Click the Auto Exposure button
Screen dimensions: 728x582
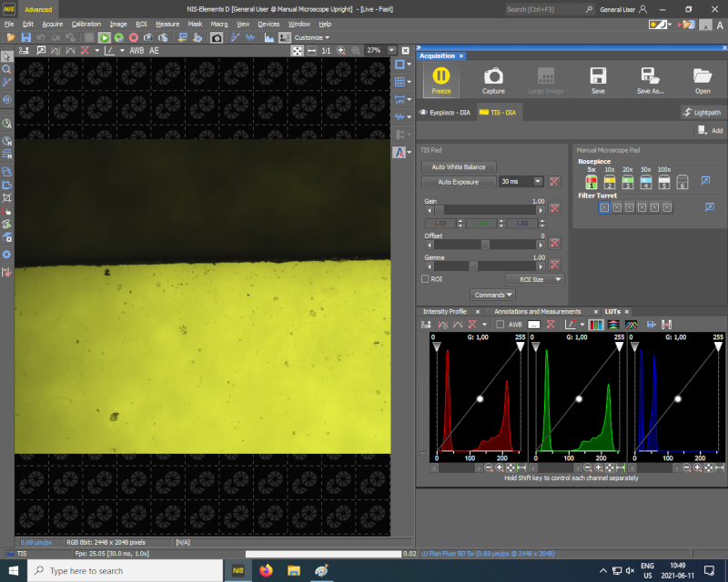tap(459, 182)
